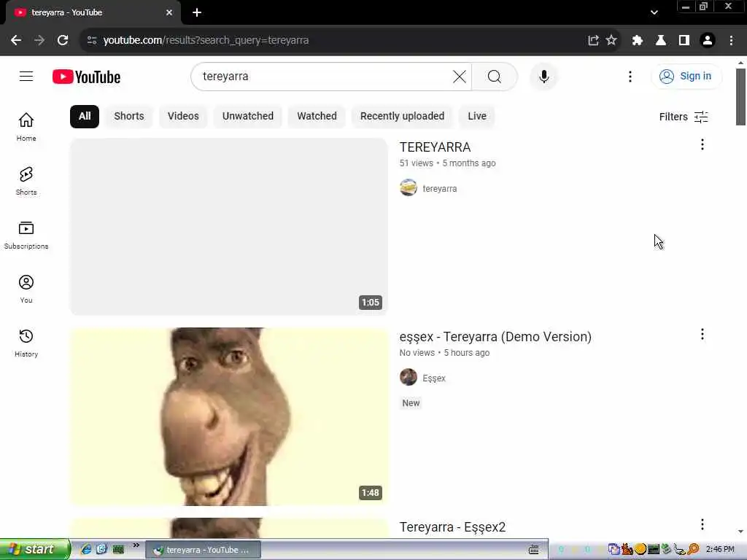The width and height of the screenshot is (747, 560).
Task: Click the tereyarra - YouTube taskbar button
Action: [x=203, y=550]
